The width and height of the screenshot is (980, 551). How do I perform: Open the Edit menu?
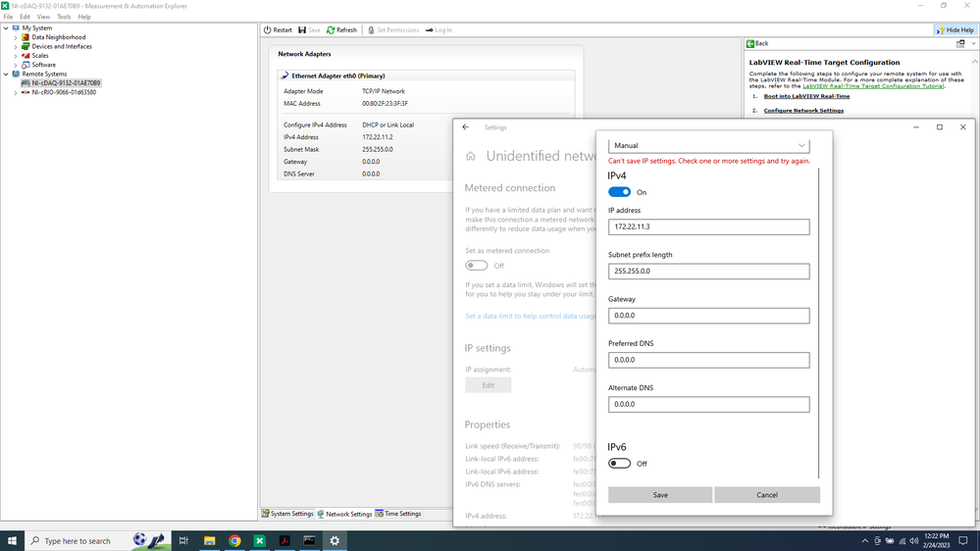[x=25, y=17]
